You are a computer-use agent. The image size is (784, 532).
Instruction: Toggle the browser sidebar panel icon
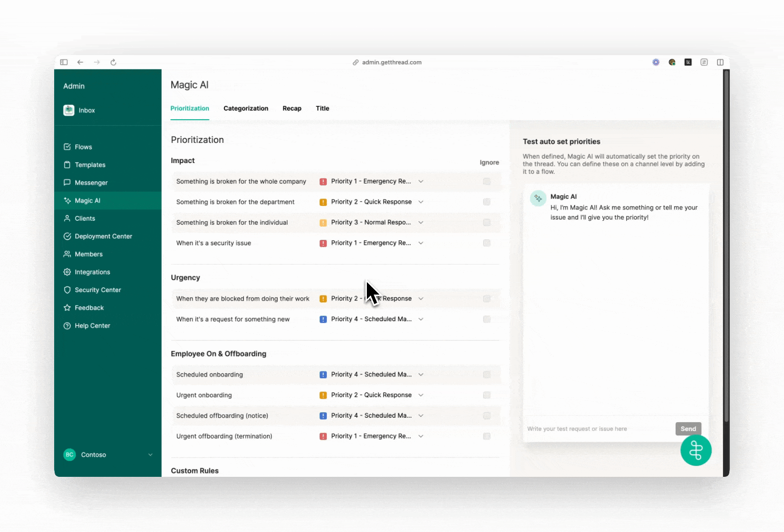64,62
